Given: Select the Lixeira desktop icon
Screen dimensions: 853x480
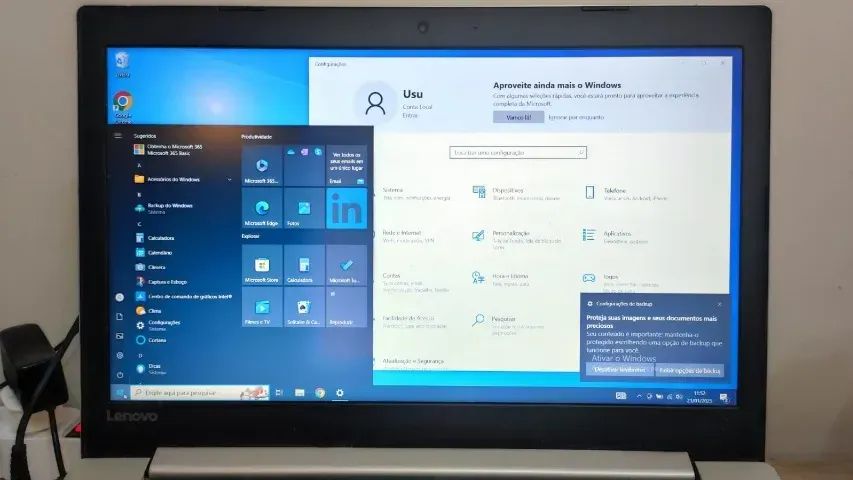Looking at the screenshot, I should tap(122, 64).
